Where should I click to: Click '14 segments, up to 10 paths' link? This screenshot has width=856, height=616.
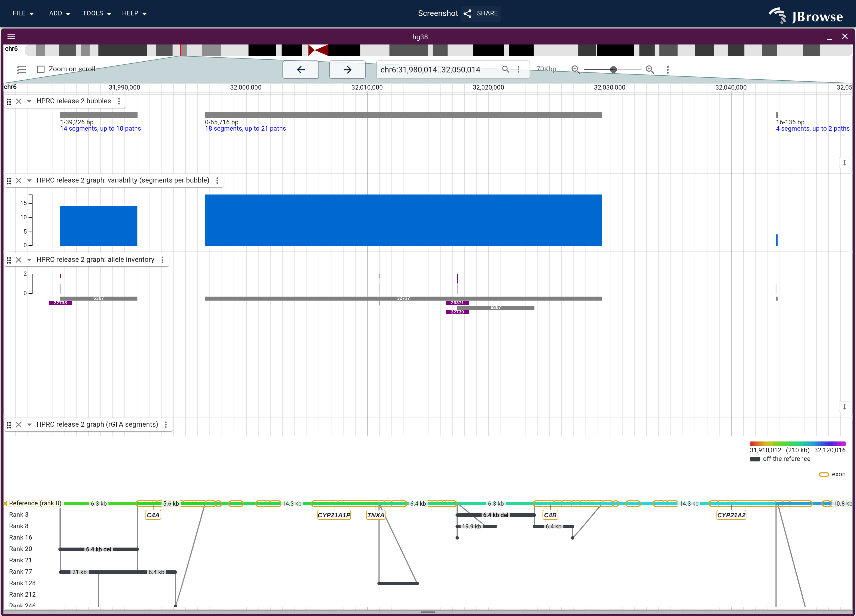pyautogui.click(x=100, y=129)
